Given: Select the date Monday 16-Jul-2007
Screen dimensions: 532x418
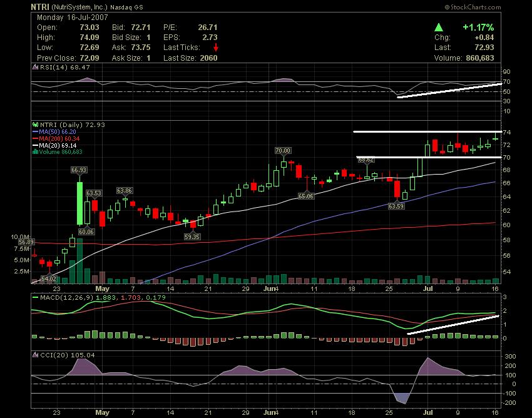Looking at the screenshot, I should click(72, 18).
